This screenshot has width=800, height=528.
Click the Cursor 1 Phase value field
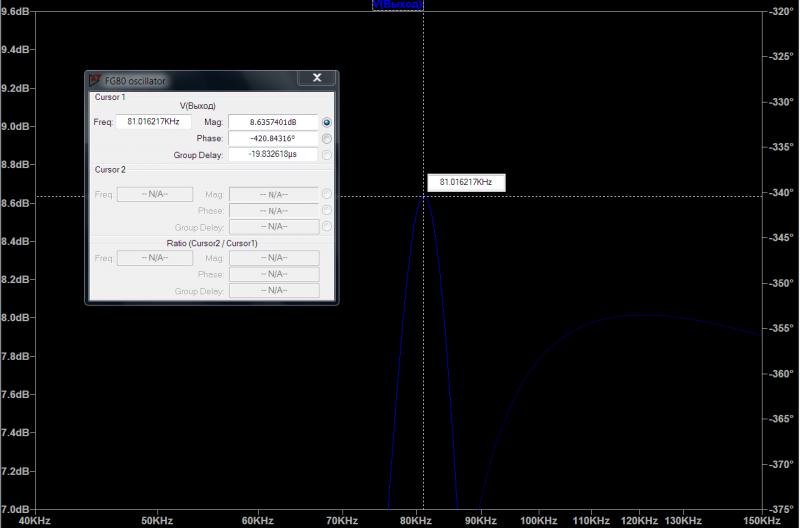click(x=273, y=138)
